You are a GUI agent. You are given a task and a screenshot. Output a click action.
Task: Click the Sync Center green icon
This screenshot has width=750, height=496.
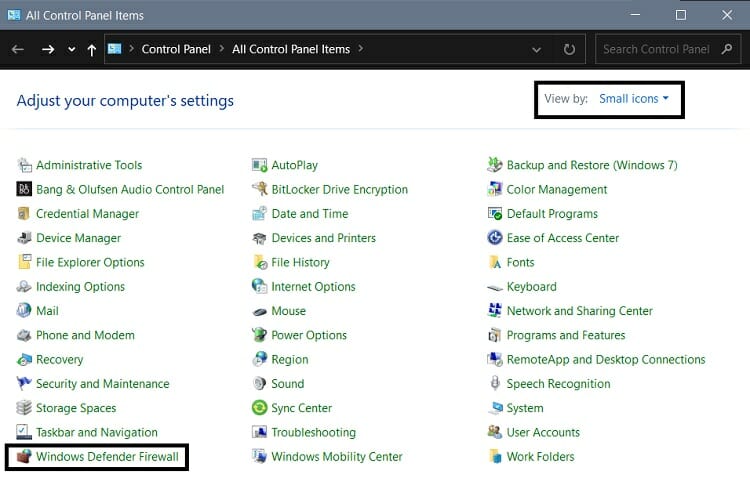pos(260,408)
